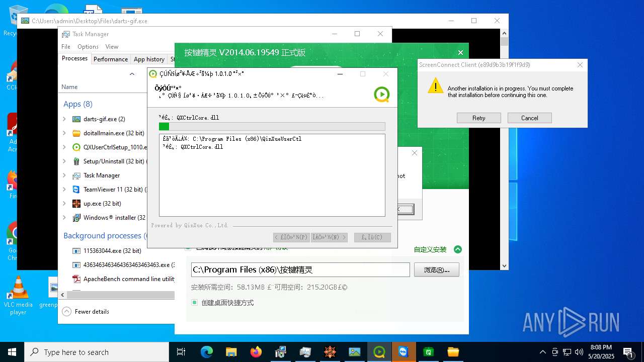This screenshot has height=362, width=644.
Task: Open Firefox from the taskbar
Action: (x=256, y=352)
